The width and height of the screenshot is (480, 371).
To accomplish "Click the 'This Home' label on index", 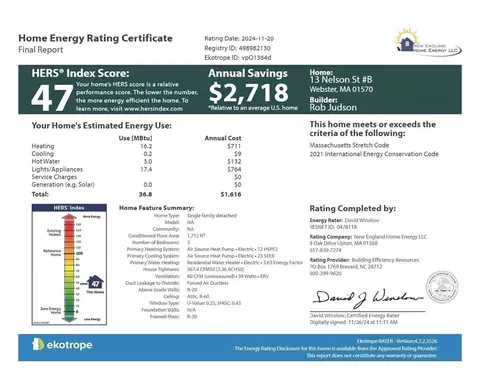I will (x=95, y=292).
